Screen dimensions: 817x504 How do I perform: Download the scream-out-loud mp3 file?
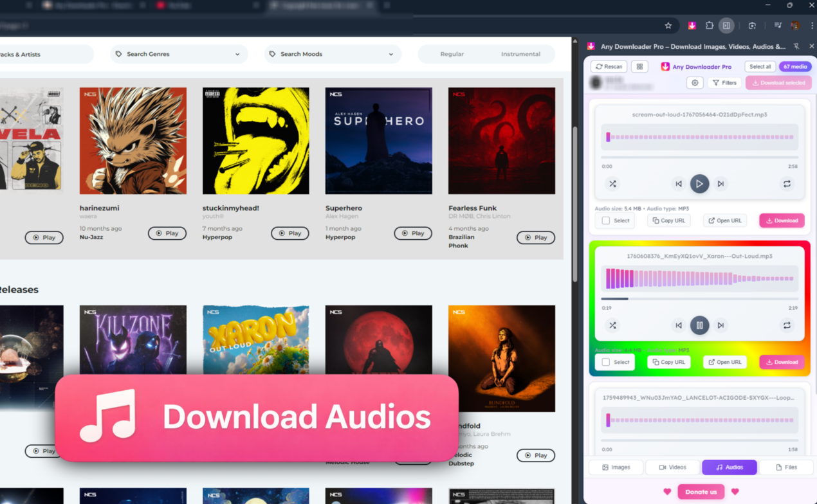pos(782,221)
